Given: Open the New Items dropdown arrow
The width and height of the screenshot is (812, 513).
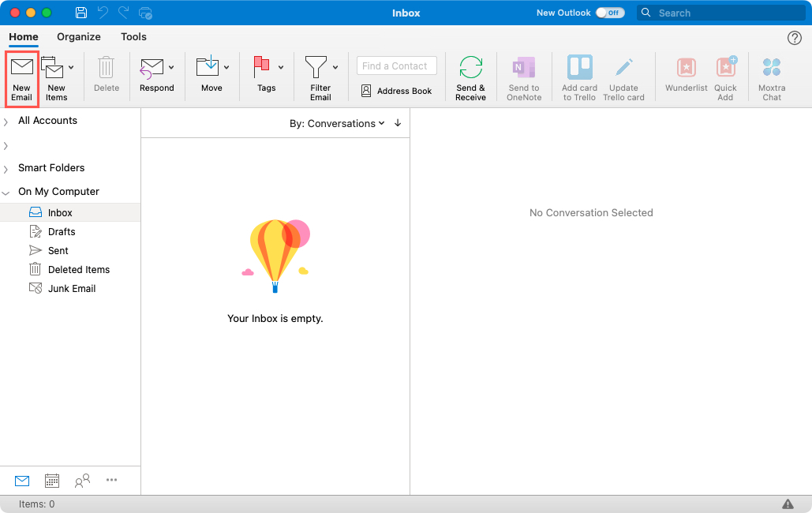Looking at the screenshot, I should coord(70,67).
